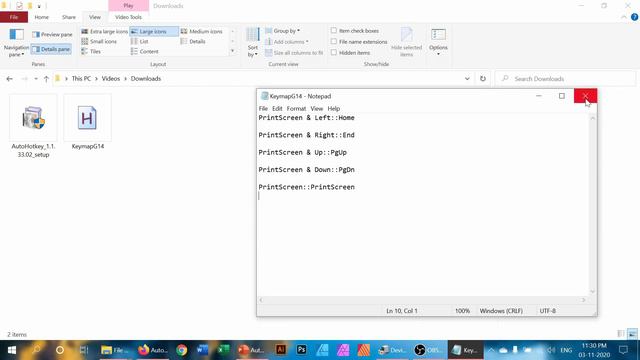Viewport: 640px width, 360px height.
Task: Open Photoshop from the taskbar
Action: [301, 350]
